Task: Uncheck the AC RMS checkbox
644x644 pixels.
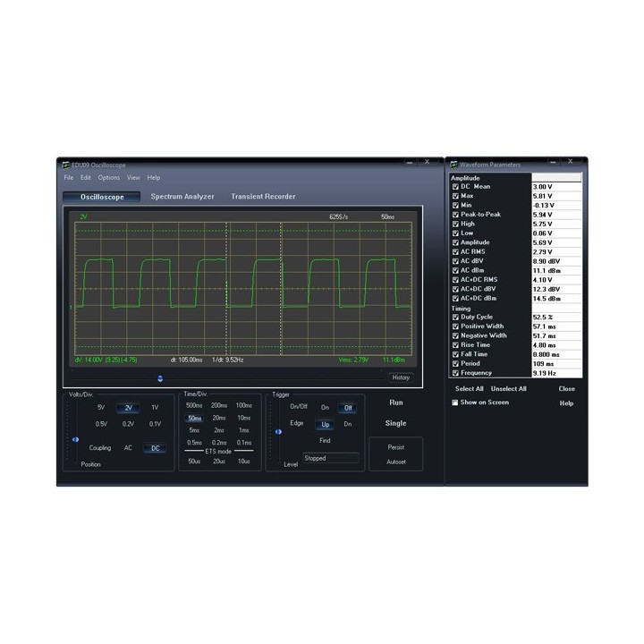Action: coord(455,252)
